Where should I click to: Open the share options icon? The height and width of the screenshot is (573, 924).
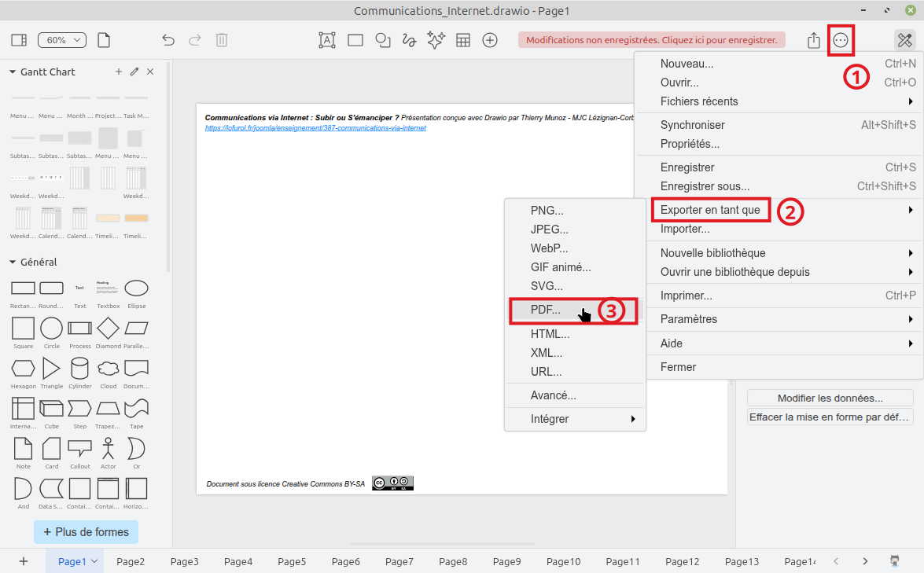pos(813,40)
